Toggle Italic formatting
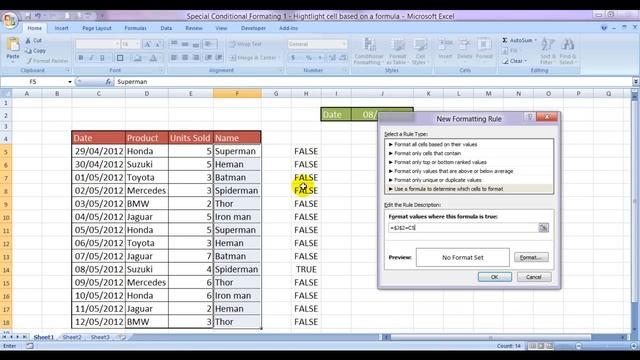640x360 pixels. (x=91, y=58)
